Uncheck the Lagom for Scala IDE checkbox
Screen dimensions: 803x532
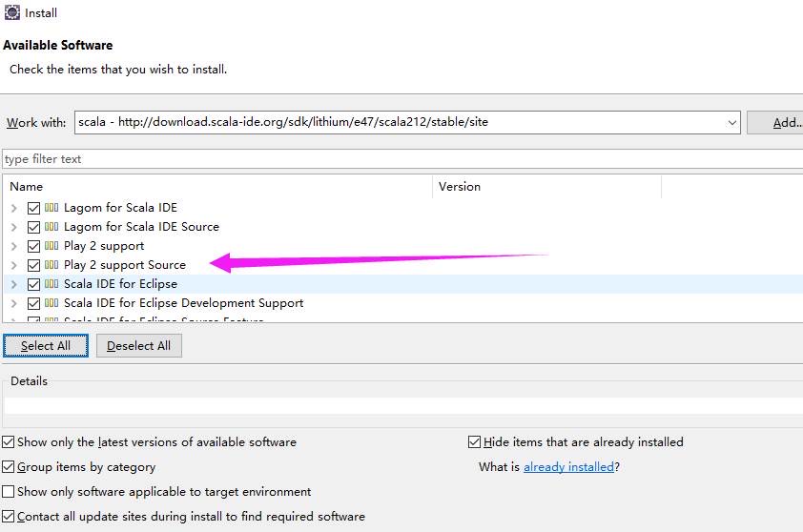[x=34, y=208]
